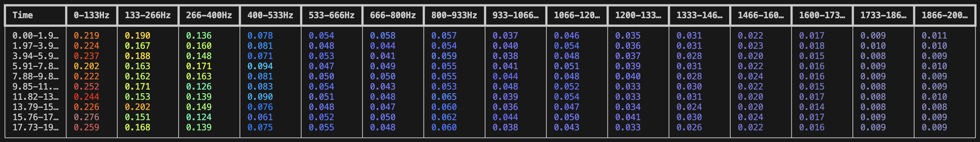Screen dimensions: 980x142
Task: Select the 533-666Hz column header
Action: point(331,15)
